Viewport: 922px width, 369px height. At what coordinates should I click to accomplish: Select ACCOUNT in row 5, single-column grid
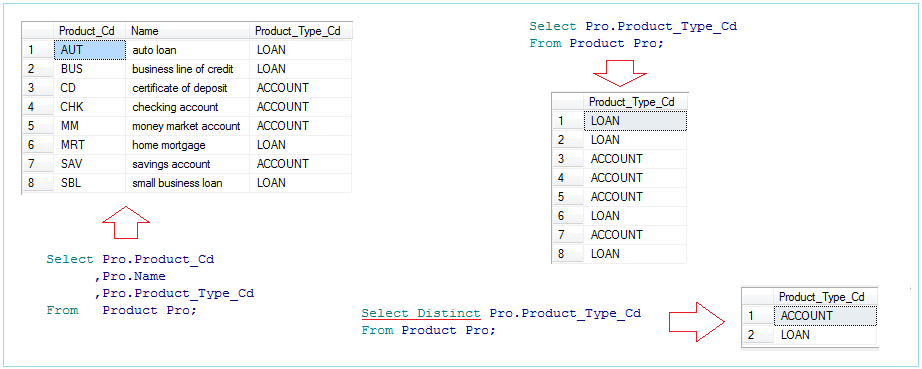[x=635, y=196]
